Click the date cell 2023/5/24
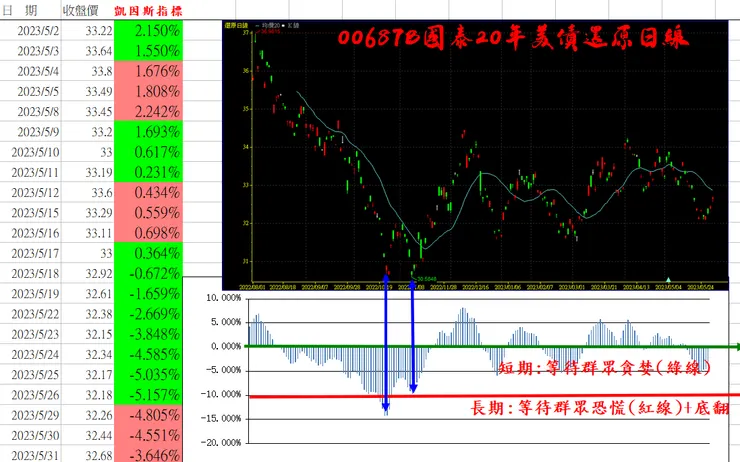This screenshot has height=462, width=740. (x=30, y=355)
